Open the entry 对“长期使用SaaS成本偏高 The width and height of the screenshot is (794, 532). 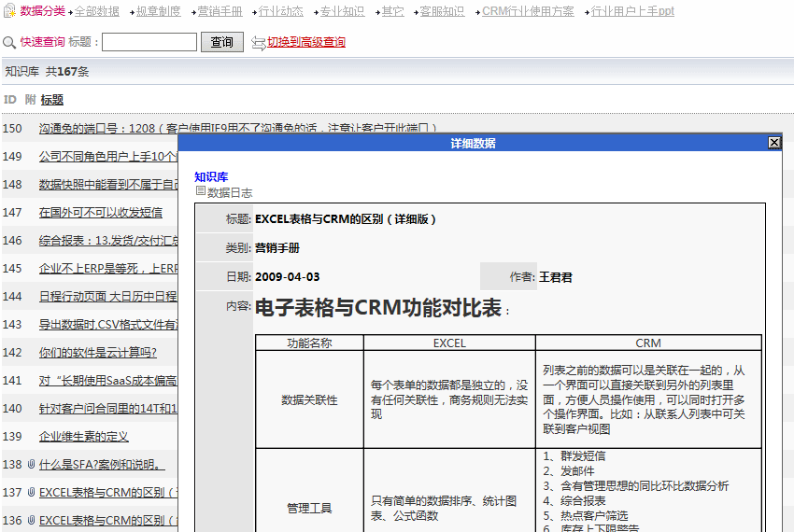(x=107, y=381)
